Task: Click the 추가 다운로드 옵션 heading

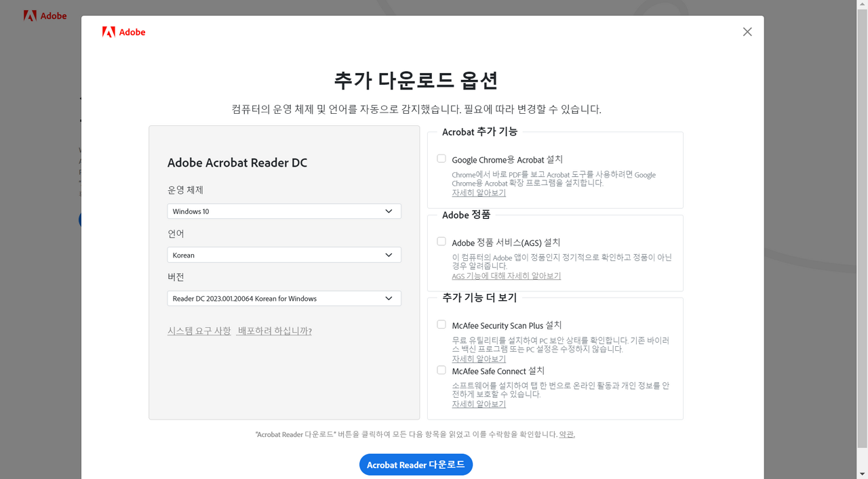Action: click(x=416, y=80)
